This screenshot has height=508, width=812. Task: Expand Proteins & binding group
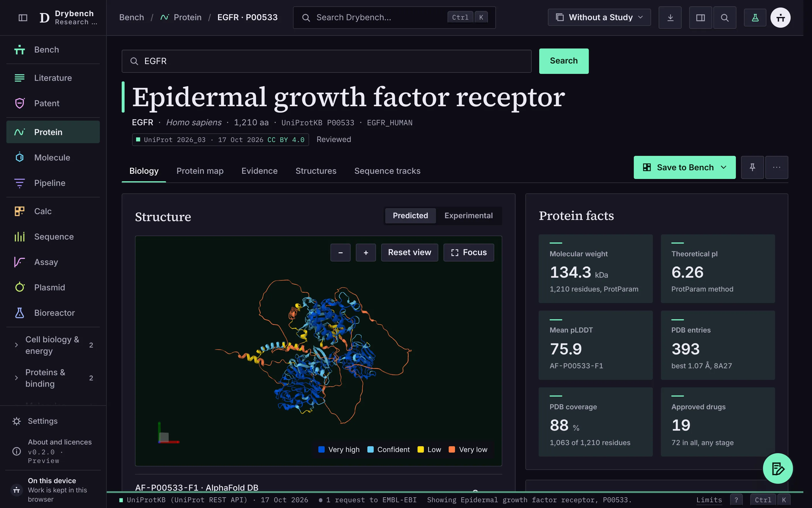coord(53,378)
